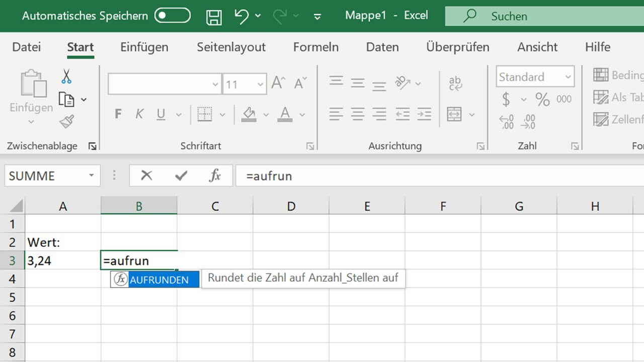Toggle bold F formatting
This screenshot has height=362, width=644.
118,114
